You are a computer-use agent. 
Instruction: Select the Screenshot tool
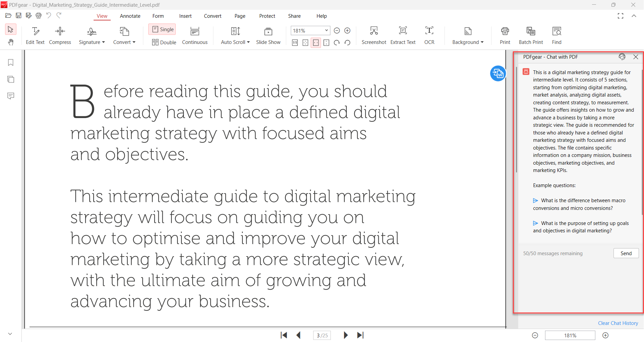(373, 35)
